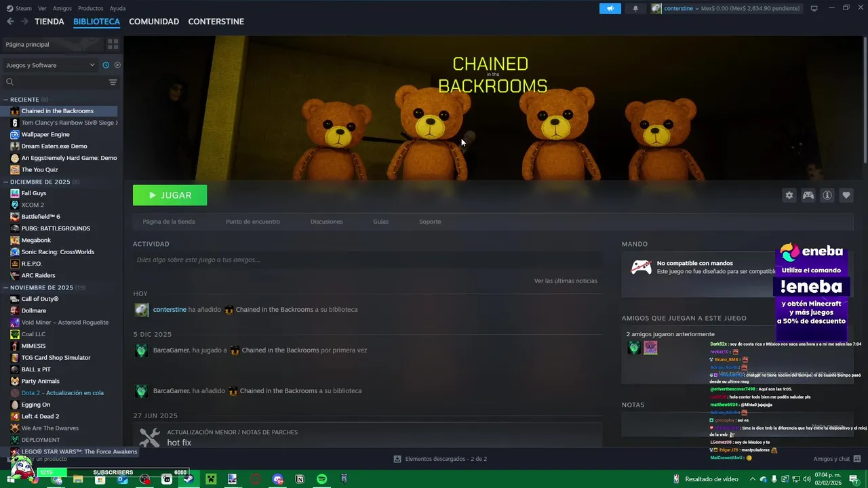Open the Soporte link

point(430,222)
